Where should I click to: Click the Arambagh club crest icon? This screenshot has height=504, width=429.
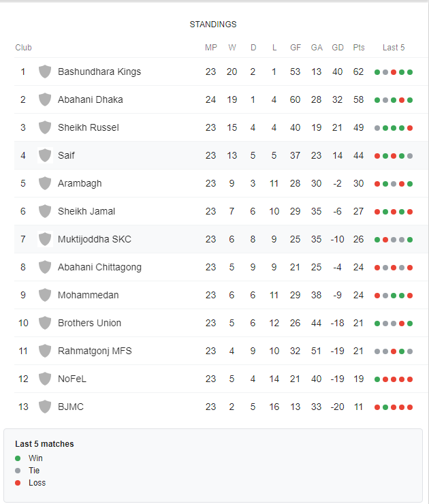click(45, 183)
